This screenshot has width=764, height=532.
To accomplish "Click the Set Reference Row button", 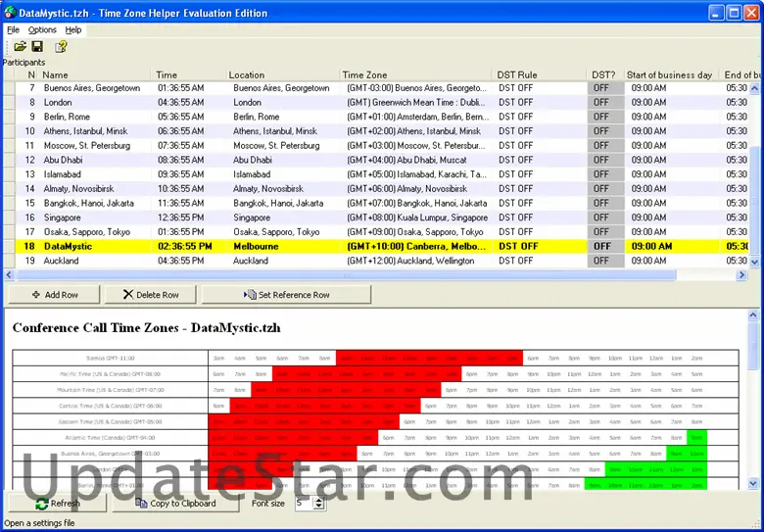I will [286, 295].
